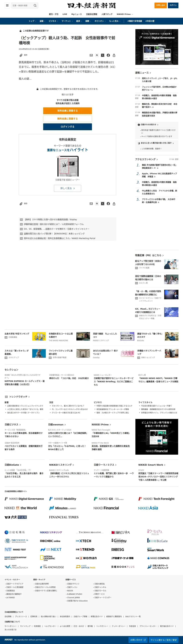
Task: Expand the オピニオン dropdown in the blue bar
Action: pos(100,21)
